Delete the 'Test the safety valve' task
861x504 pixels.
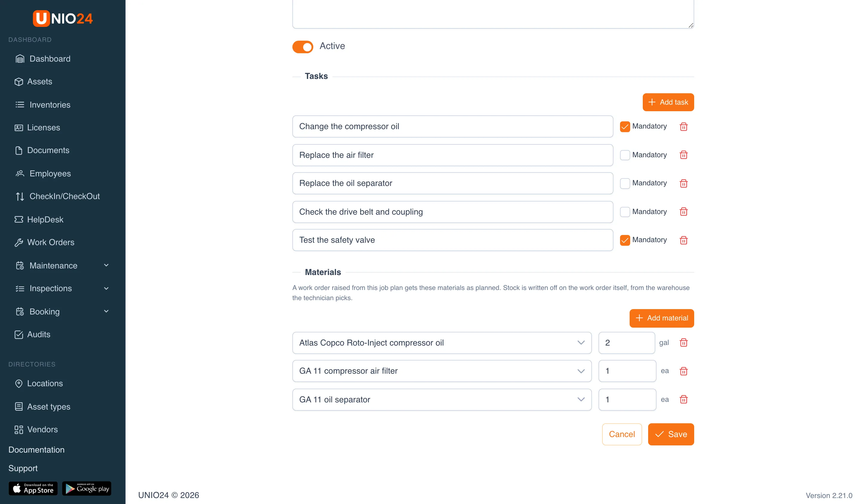[x=683, y=240]
